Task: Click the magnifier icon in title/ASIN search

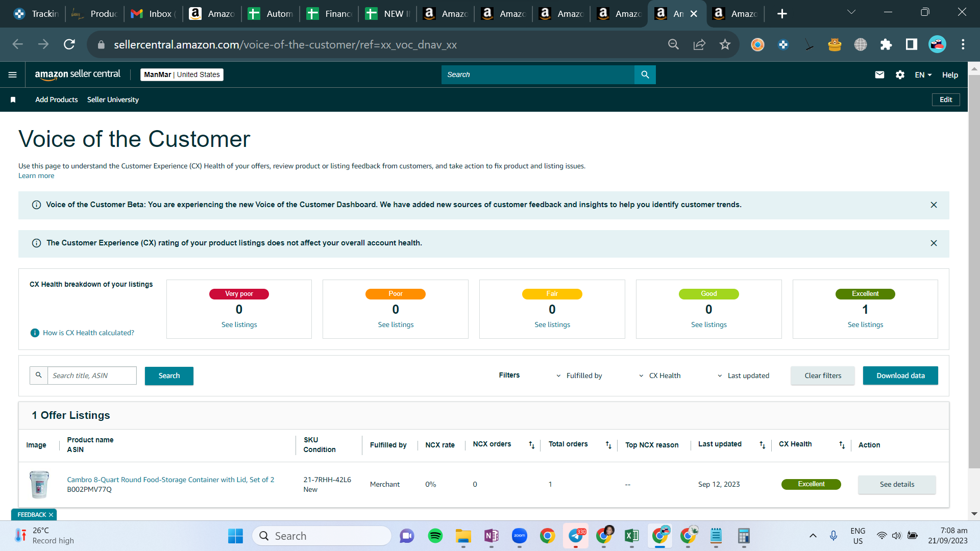Action: (39, 375)
